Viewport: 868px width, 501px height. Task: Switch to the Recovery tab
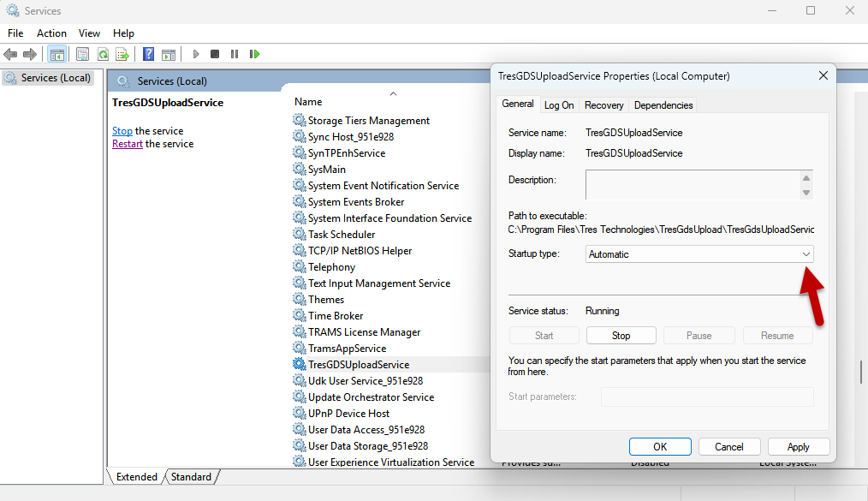point(603,104)
